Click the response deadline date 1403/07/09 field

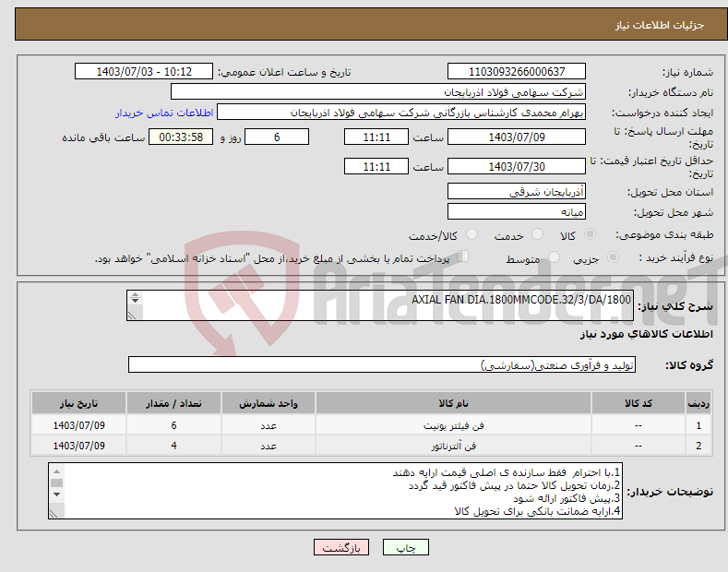pos(517,137)
